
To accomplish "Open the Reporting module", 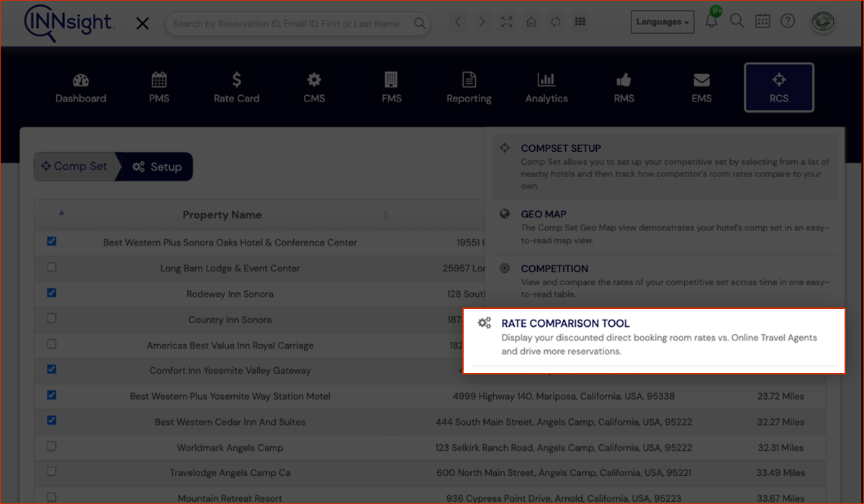I will click(x=469, y=88).
